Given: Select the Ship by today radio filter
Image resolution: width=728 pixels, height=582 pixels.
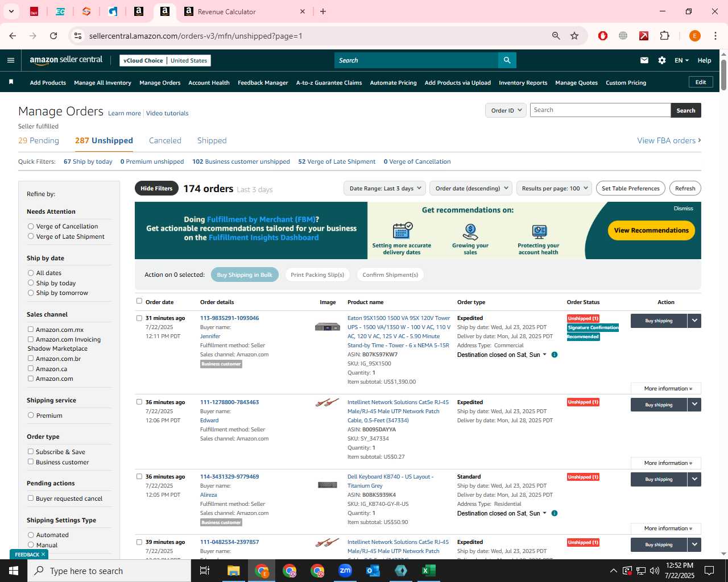Looking at the screenshot, I should click(31, 283).
